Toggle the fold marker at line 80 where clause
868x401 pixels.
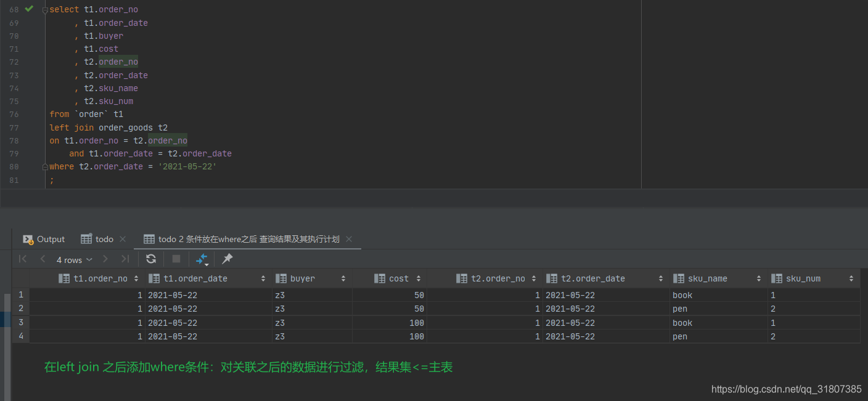point(45,166)
